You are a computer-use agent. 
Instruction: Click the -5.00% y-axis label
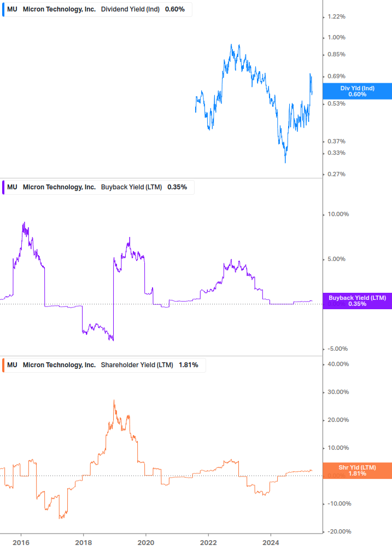[x=337, y=349]
